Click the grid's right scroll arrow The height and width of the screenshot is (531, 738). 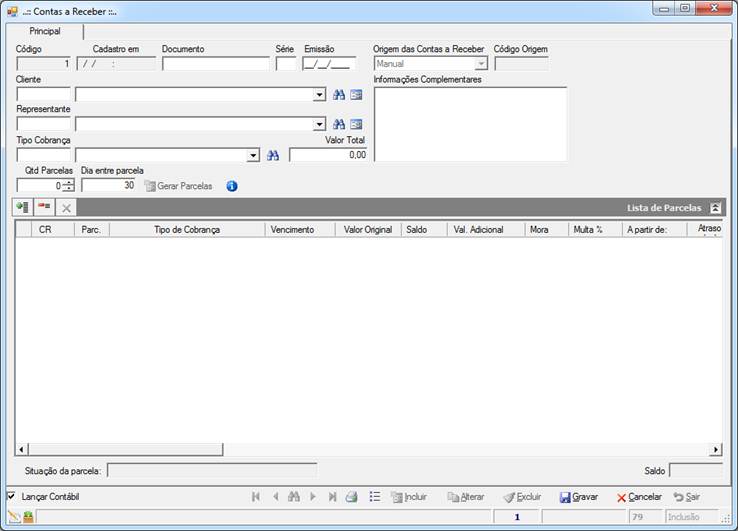pyautogui.click(x=715, y=450)
